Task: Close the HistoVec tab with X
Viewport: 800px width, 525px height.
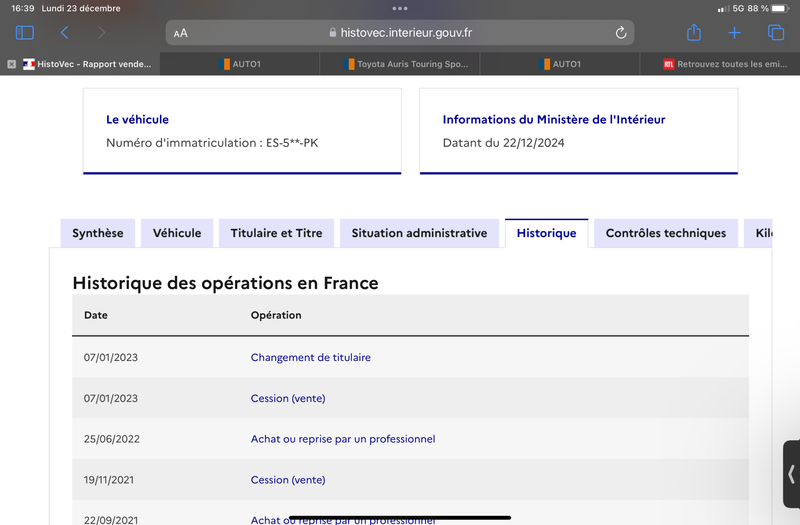Action: [x=12, y=64]
